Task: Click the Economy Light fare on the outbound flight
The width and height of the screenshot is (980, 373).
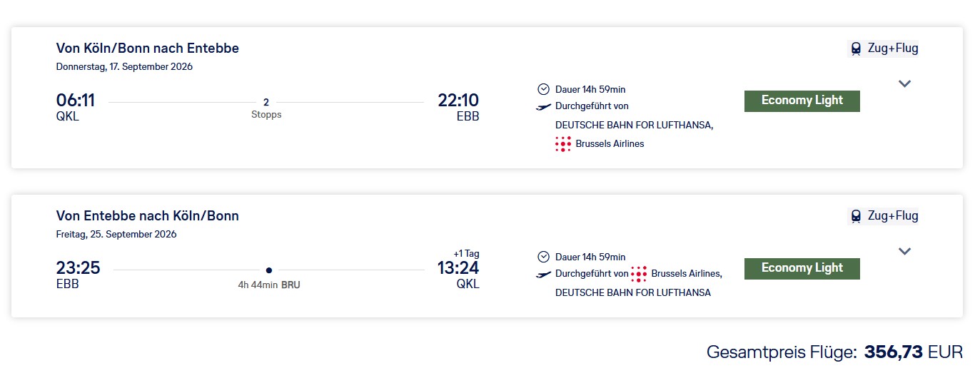Action: coord(802,101)
